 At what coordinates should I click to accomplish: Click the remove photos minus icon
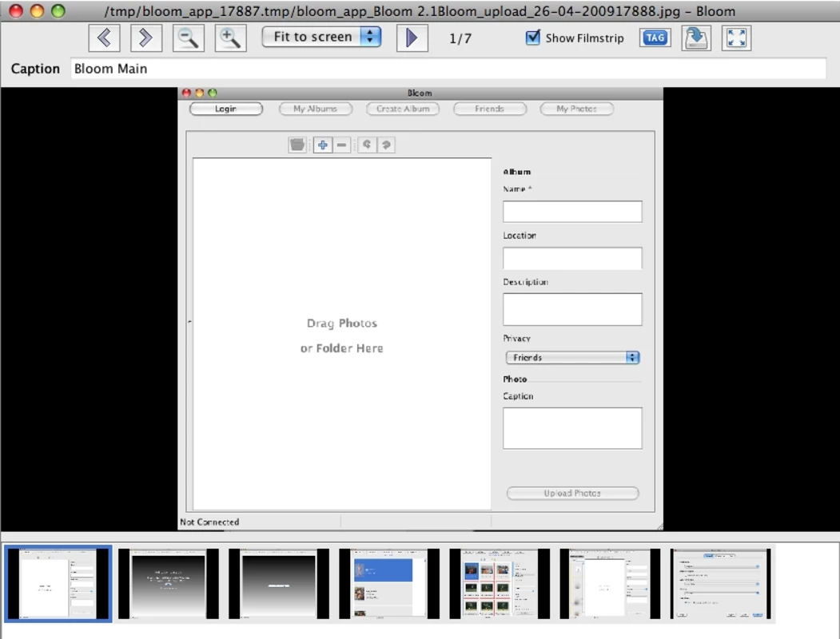(341, 145)
